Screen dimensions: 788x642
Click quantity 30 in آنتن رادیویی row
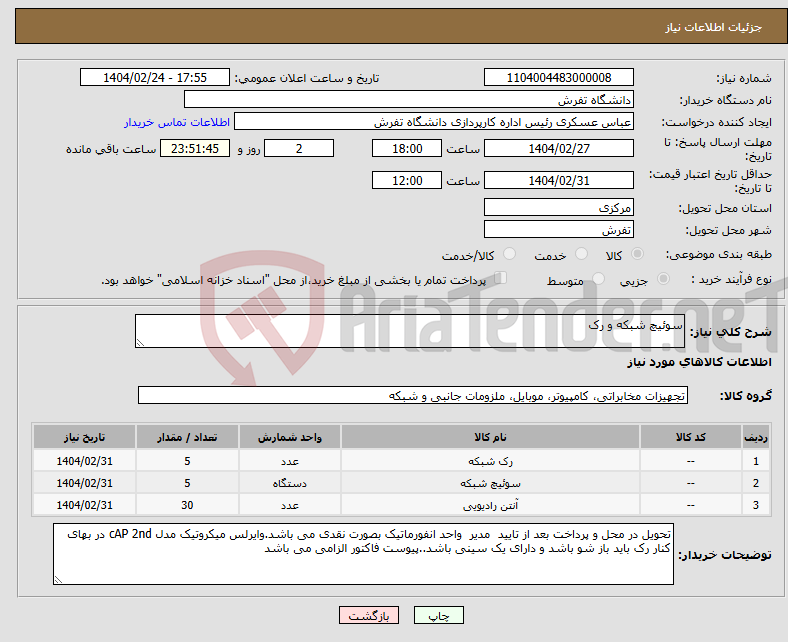(187, 505)
